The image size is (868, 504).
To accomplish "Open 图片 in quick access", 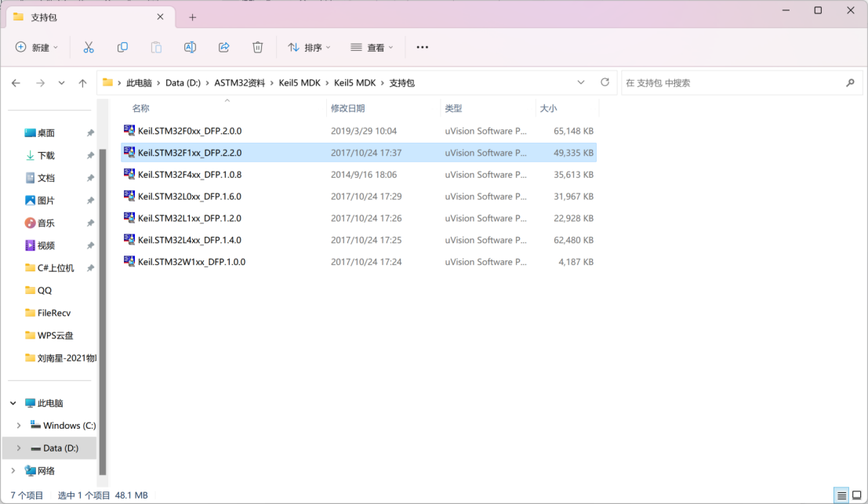I will 46,201.
